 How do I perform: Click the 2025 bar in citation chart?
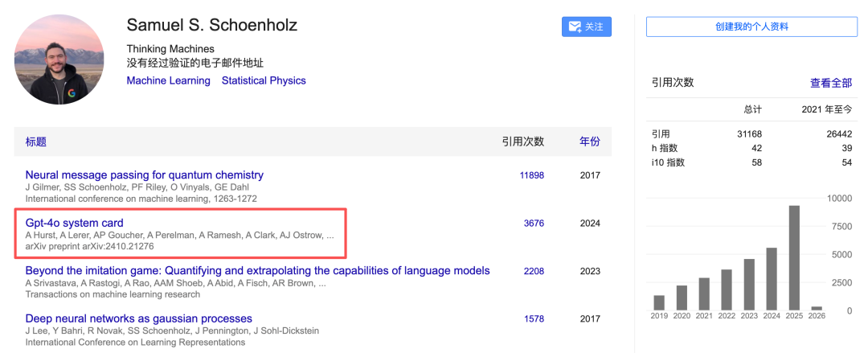794,257
